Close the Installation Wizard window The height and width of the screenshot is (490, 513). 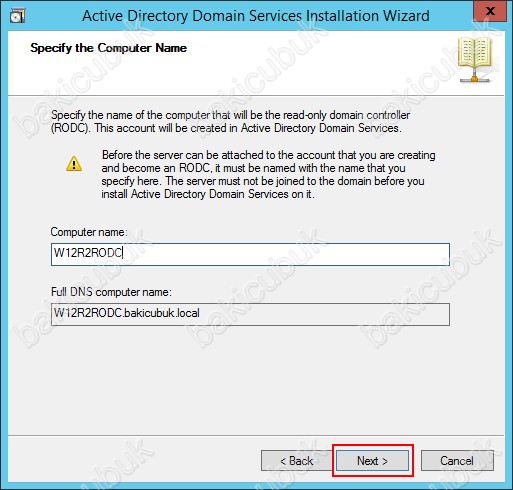[489, 11]
